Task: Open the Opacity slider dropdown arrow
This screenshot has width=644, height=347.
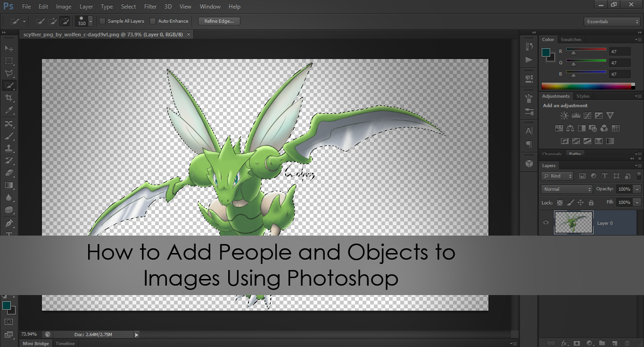Action: click(637, 189)
